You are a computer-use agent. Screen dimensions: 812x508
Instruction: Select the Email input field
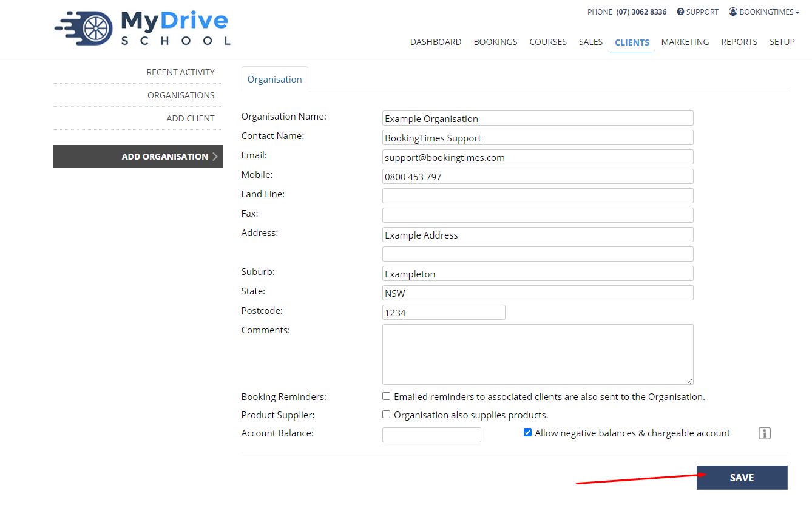[x=538, y=157]
